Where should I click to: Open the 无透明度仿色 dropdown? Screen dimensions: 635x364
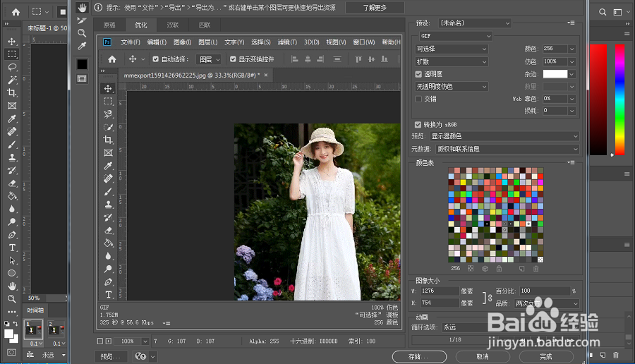click(452, 87)
